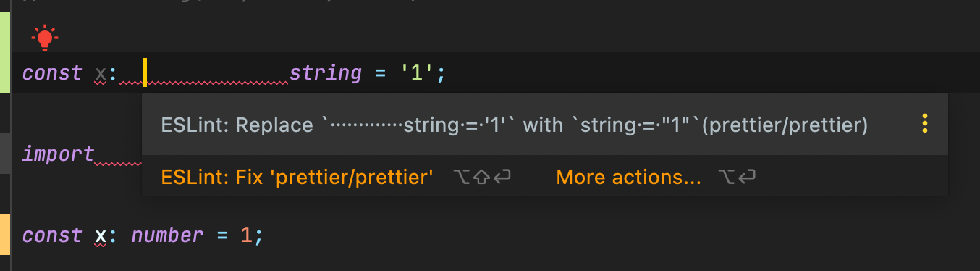Image resolution: width=980 pixels, height=271 pixels.
Task: Click the const keyword on the string line
Action: point(52,73)
